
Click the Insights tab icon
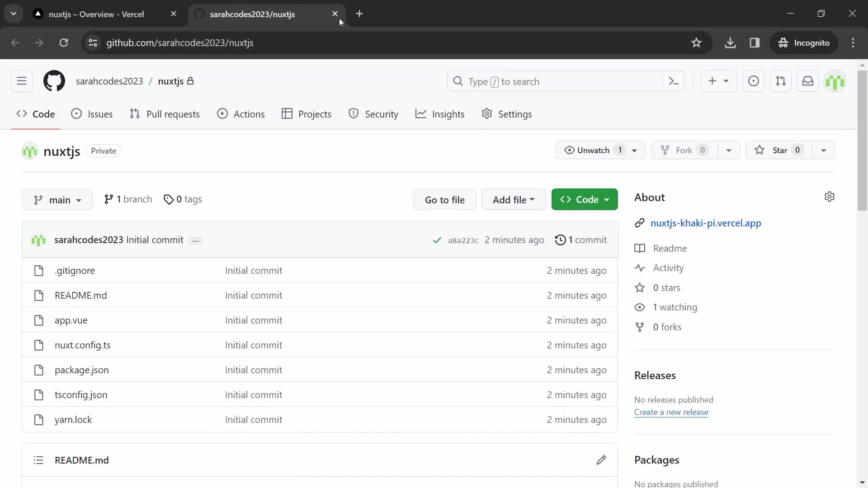tap(420, 114)
